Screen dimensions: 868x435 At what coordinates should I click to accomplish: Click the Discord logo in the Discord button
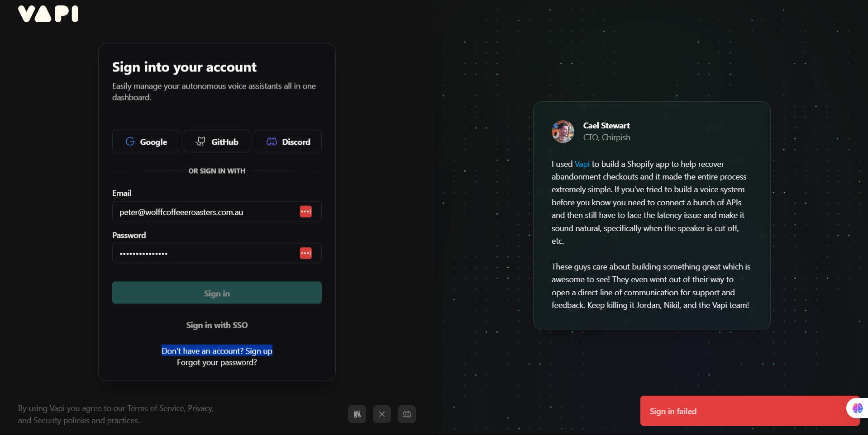click(272, 142)
